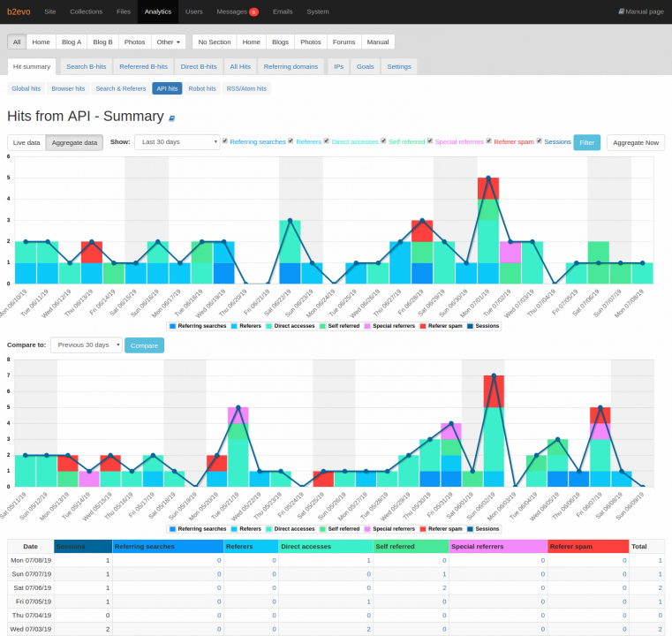Screen dimensions: 672x636
Task: Select the Manual section button
Action: pyautogui.click(x=378, y=42)
